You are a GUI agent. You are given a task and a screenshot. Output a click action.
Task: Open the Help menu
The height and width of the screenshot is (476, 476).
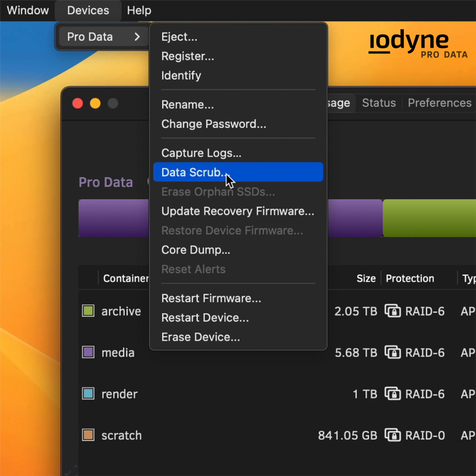pyautogui.click(x=139, y=11)
